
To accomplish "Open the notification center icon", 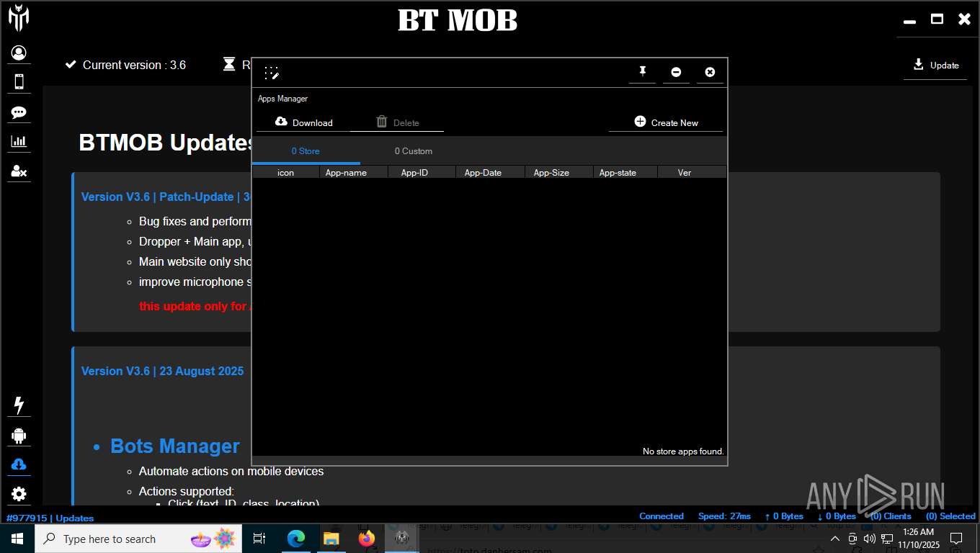I will [956, 539].
